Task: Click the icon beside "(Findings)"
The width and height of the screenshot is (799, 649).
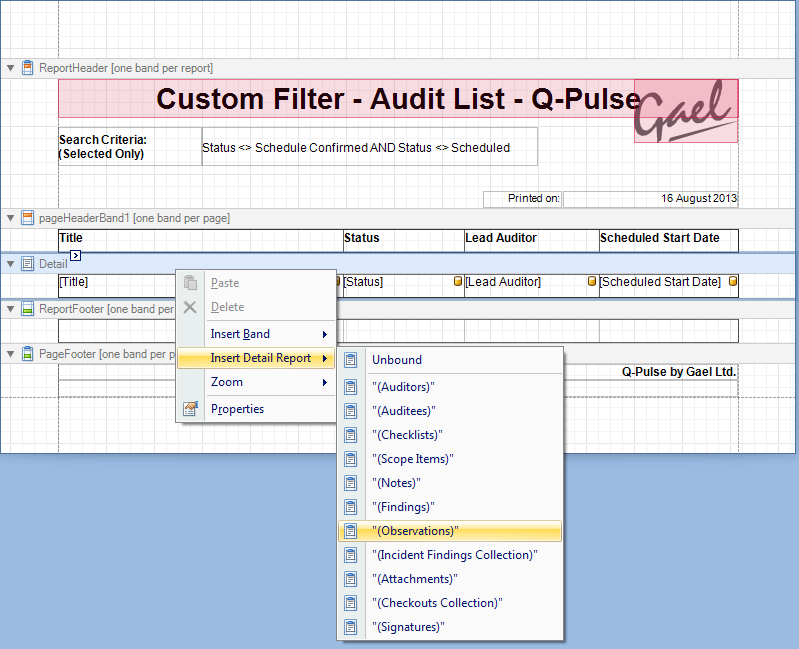Action: click(x=351, y=507)
